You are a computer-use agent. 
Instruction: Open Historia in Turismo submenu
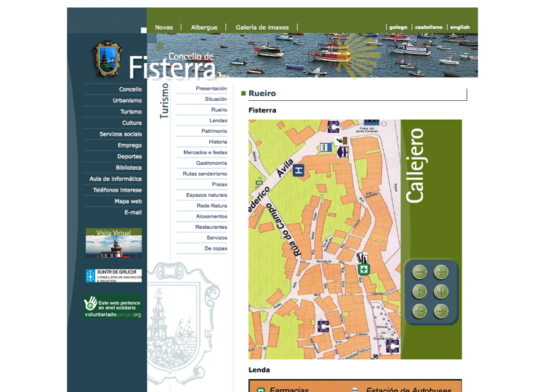coord(218,142)
